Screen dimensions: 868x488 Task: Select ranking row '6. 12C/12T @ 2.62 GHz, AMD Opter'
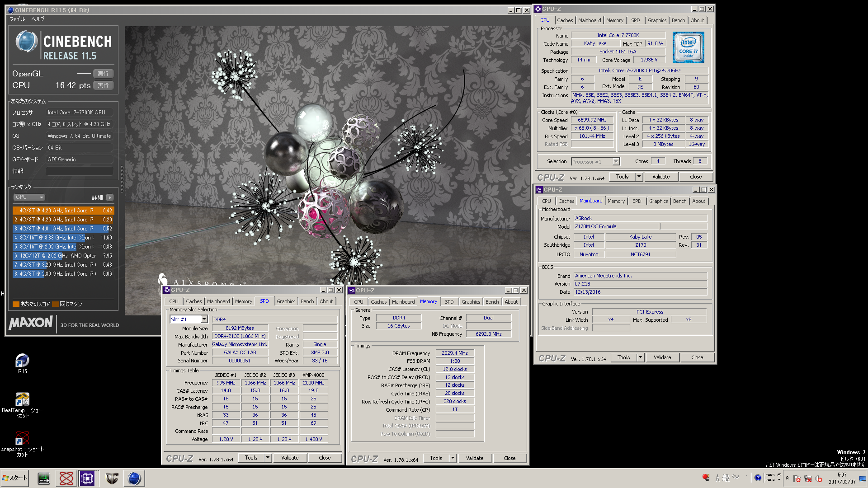pyautogui.click(x=63, y=256)
